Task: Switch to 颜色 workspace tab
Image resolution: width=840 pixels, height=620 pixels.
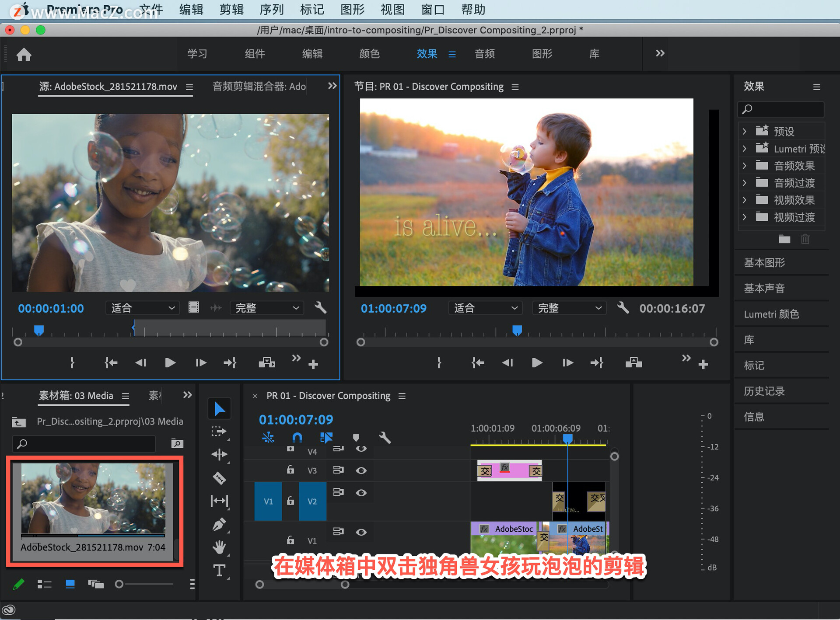Action: click(370, 54)
